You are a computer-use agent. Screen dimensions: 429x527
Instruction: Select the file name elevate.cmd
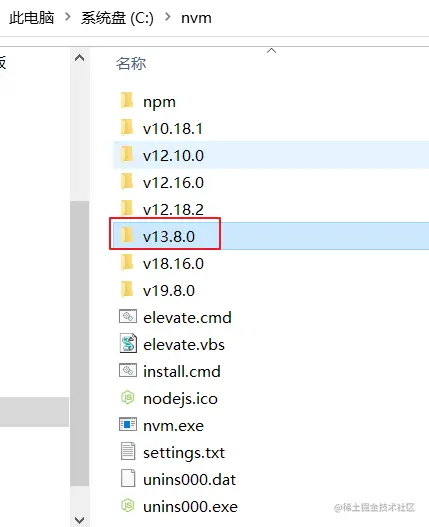click(187, 318)
